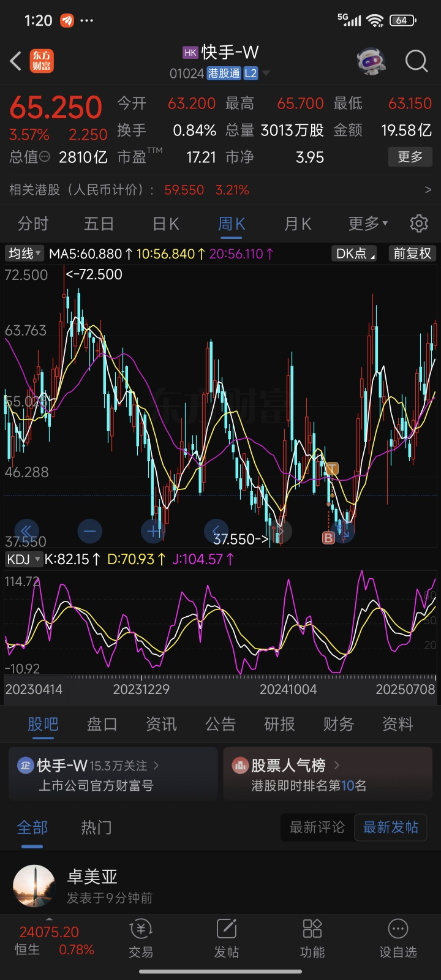Switch to 五日 chart tab
The width and height of the screenshot is (441, 980).
(99, 224)
